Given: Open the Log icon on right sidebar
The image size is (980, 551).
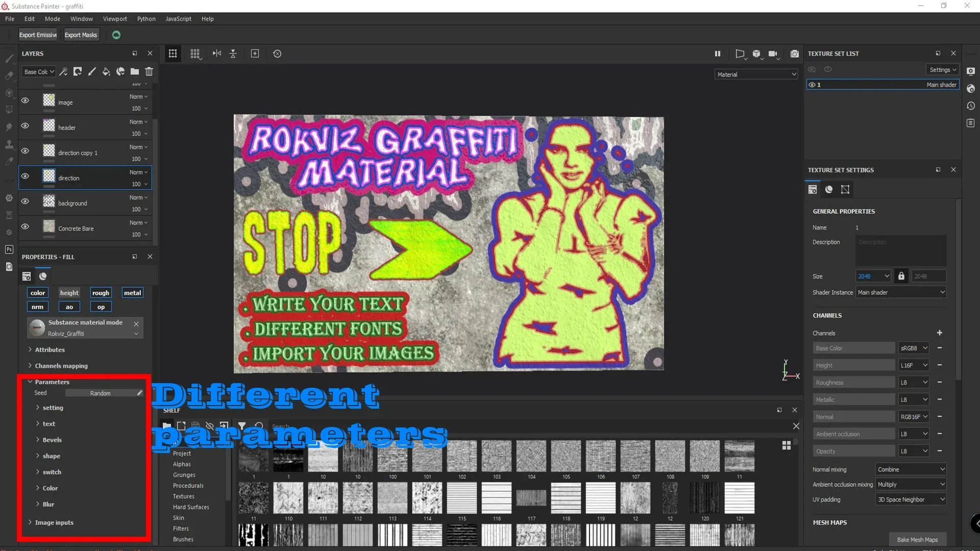Looking at the screenshot, I should click(971, 123).
